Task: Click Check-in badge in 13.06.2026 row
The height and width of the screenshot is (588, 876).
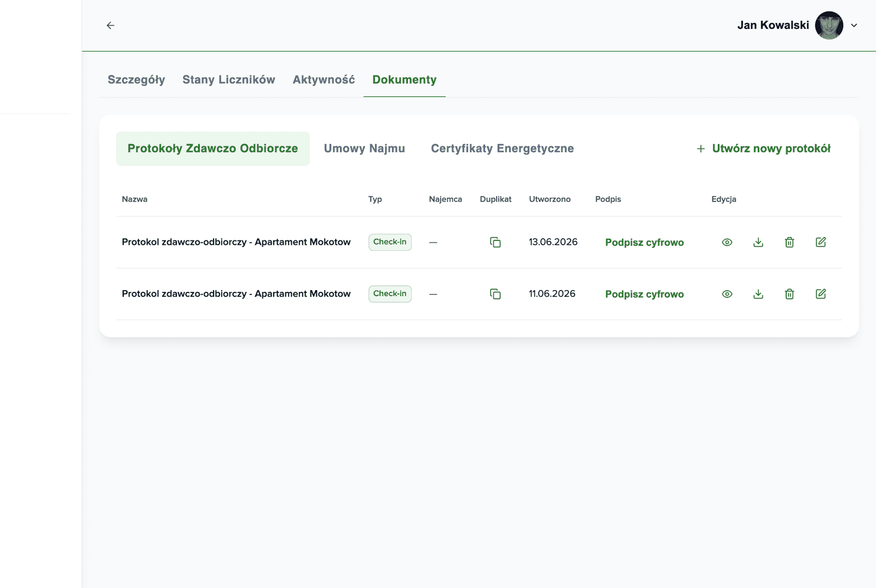Action: [x=390, y=242]
